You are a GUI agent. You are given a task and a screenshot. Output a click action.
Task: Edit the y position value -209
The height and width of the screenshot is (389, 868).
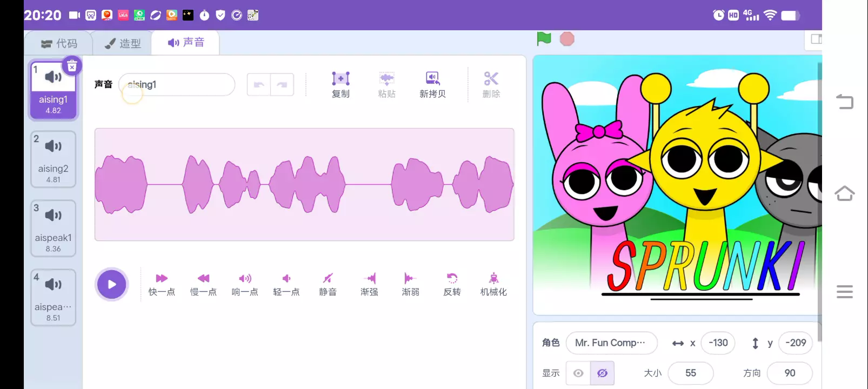(x=796, y=343)
